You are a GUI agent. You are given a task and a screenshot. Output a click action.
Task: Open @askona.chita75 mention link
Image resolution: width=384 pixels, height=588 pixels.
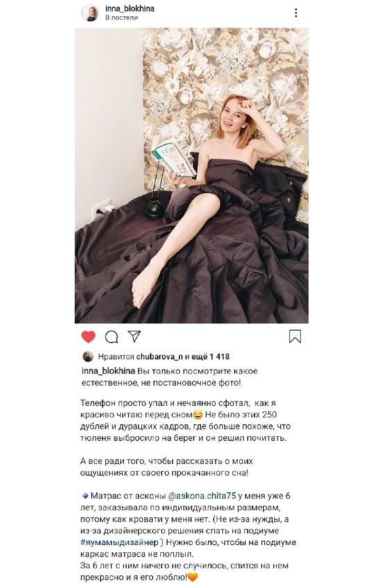202,496
